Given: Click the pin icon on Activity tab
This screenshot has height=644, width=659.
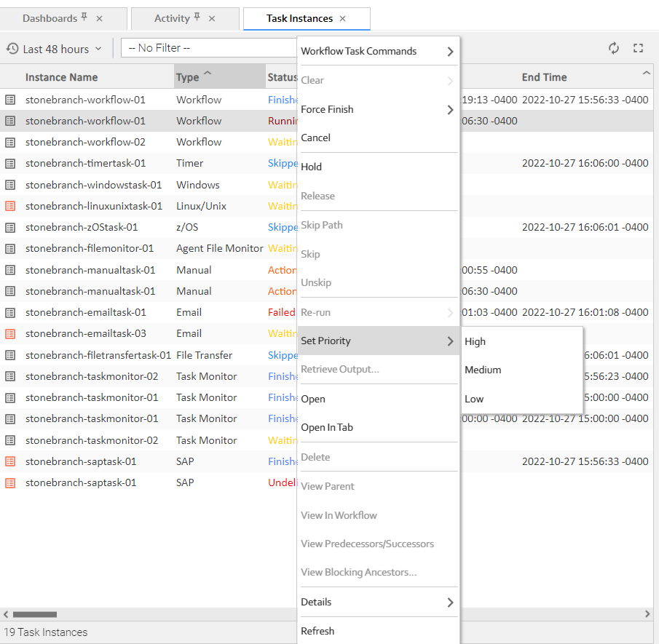Looking at the screenshot, I should point(197,17).
